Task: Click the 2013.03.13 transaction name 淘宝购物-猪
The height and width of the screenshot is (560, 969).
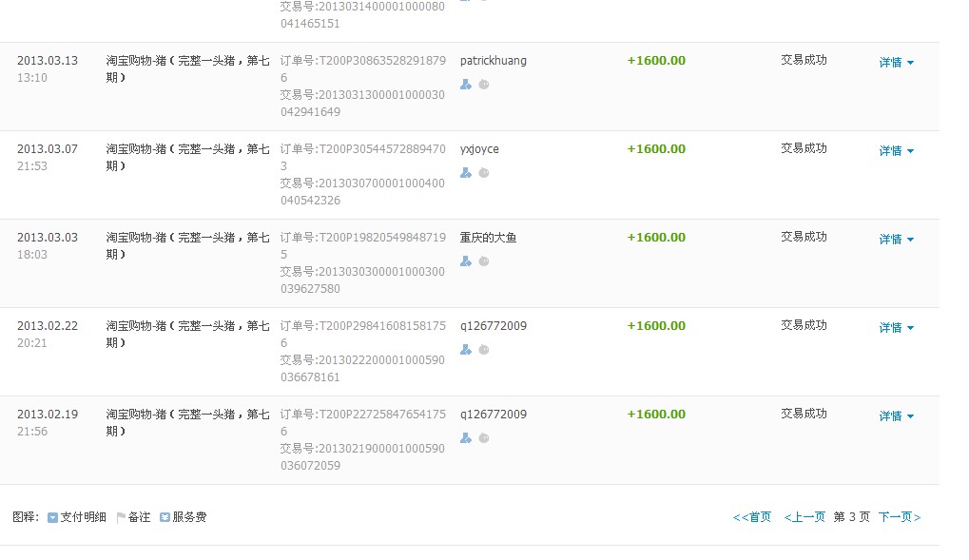Action: pyautogui.click(x=187, y=61)
